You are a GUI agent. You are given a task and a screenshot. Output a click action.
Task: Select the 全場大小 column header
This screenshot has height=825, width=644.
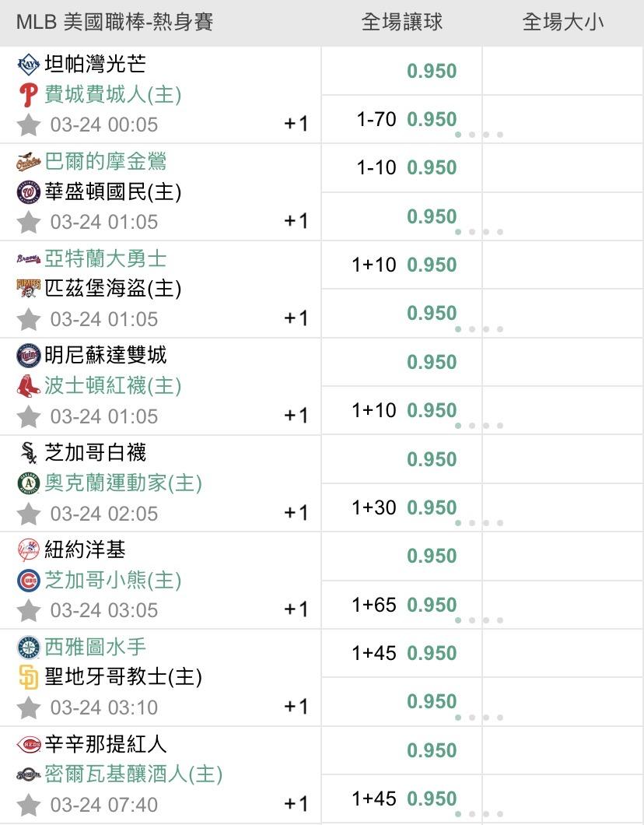(563, 23)
